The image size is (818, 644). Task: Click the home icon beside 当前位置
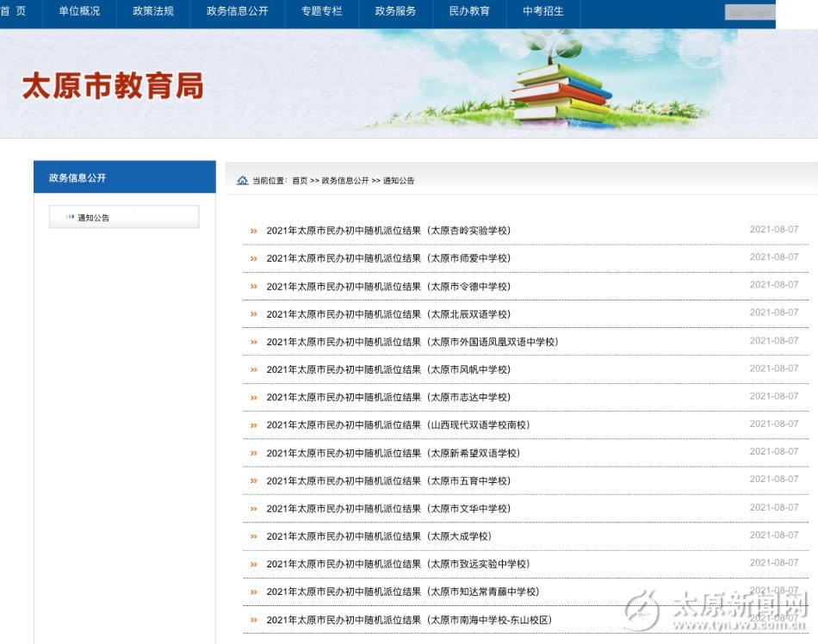tap(242, 181)
